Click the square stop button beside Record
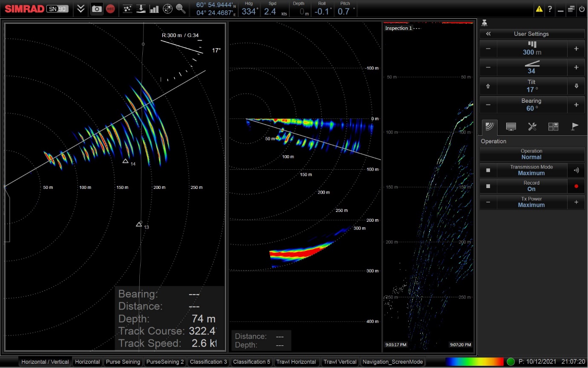Viewport: 588px width, 368px height. pos(488,186)
